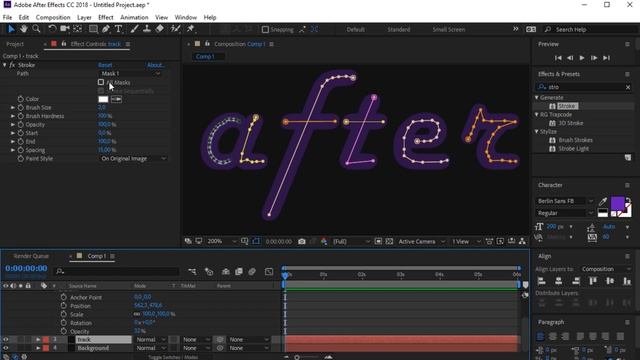Open the Composition Mini-Flowchart in timeline
Screen dimensions: 640x360
[x=192, y=271]
